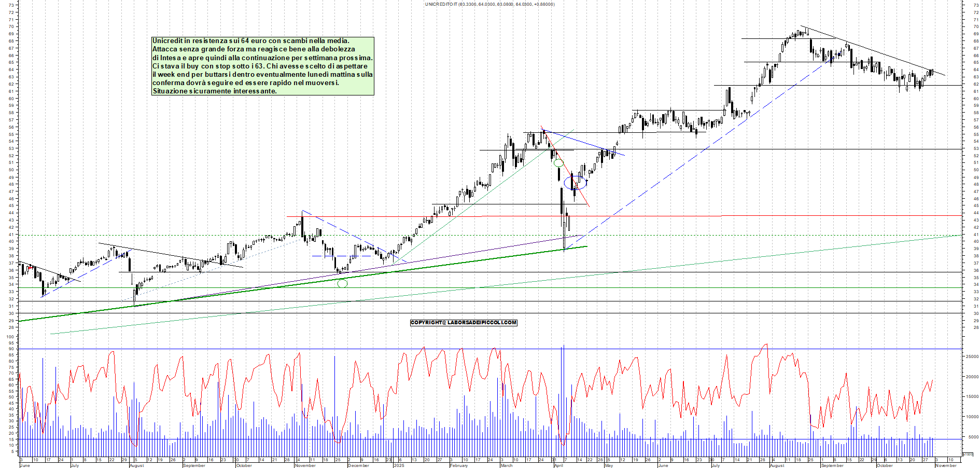Viewport: 980px width, 468px height.
Task: Select the green circle marker near price 51
Action: (558, 163)
